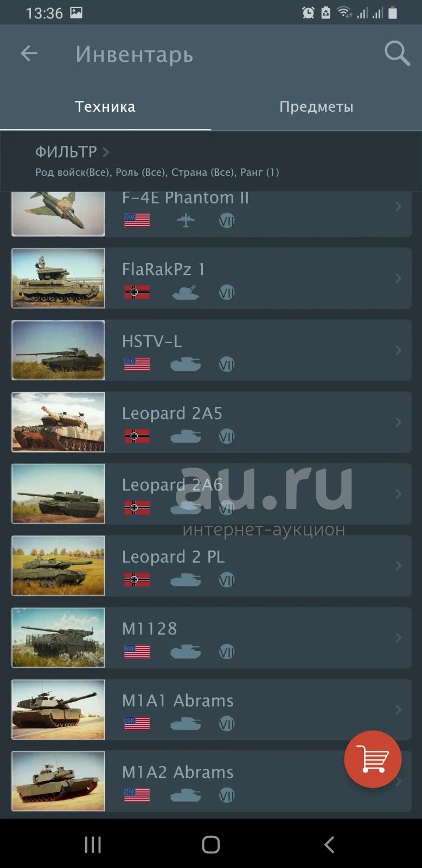The image size is (422, 868).
Task: Switch to the Техника tab
Action: [x=105, y=106]
